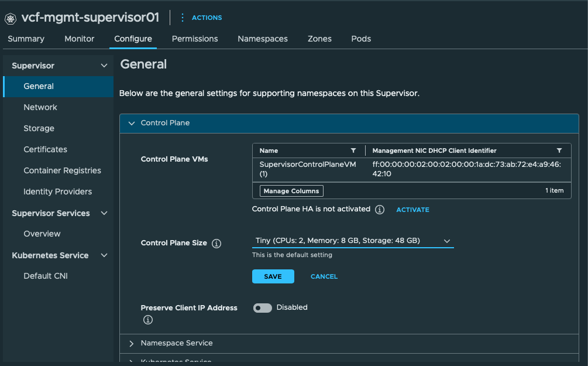This screenshot has width=588, height=366.
Task: Show info for Preserve Client IP Address
Action: [148, 320]
